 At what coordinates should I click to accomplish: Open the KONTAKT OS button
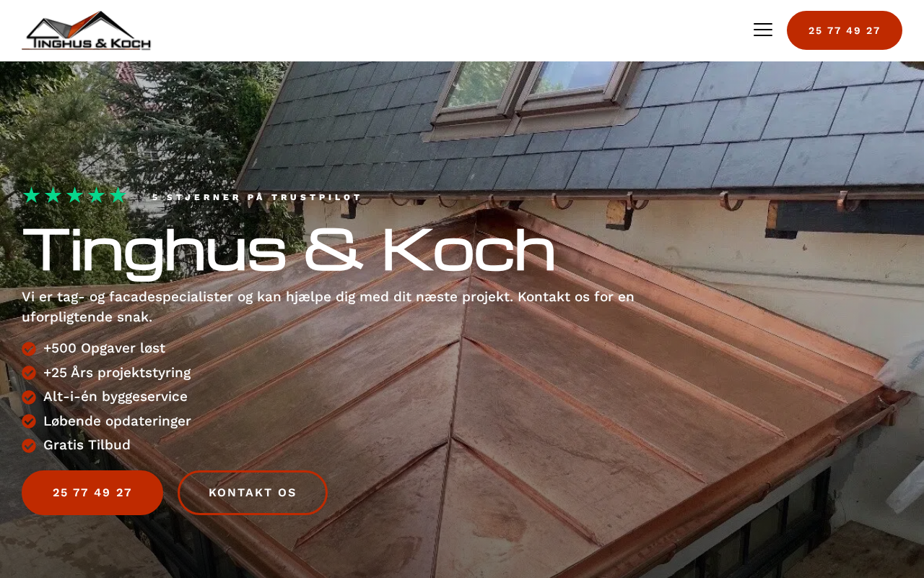pyautogui.click(x=253, y=493)
